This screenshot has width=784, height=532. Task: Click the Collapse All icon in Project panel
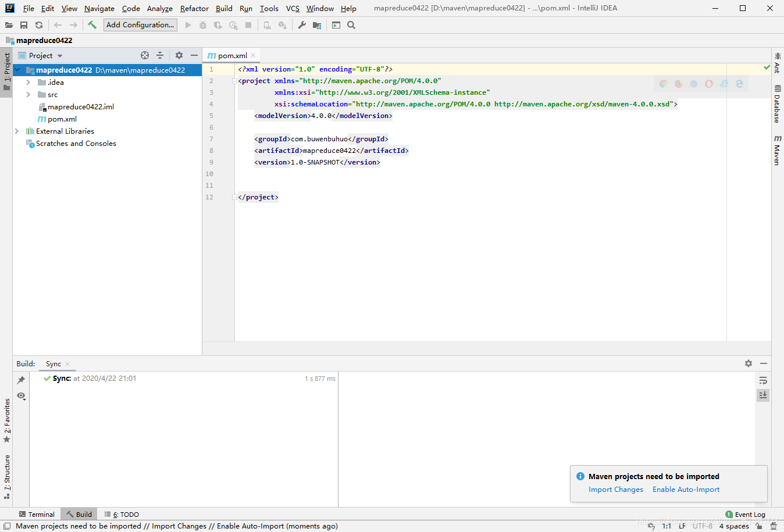[160, 55]
